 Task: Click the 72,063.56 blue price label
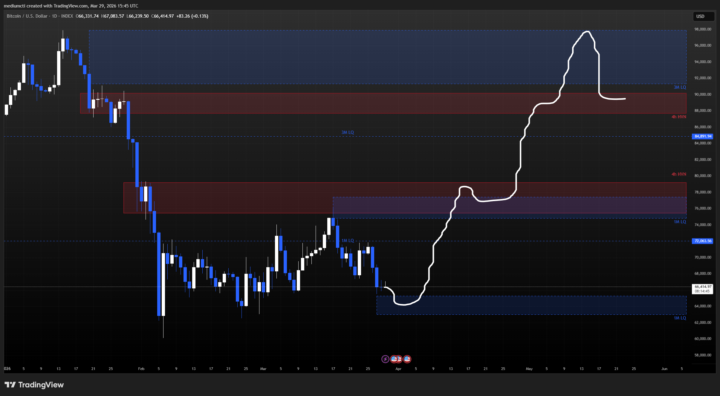pyautogui.click(x=703, y=241)
